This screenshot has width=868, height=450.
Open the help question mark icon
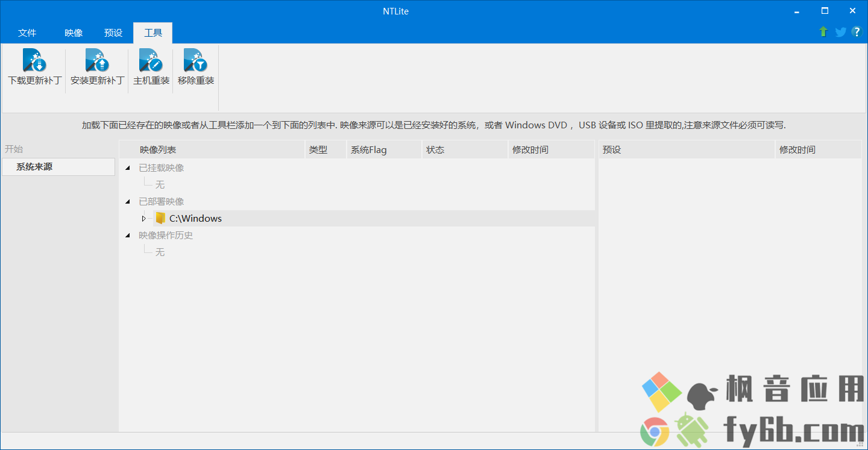pos(857,32)
